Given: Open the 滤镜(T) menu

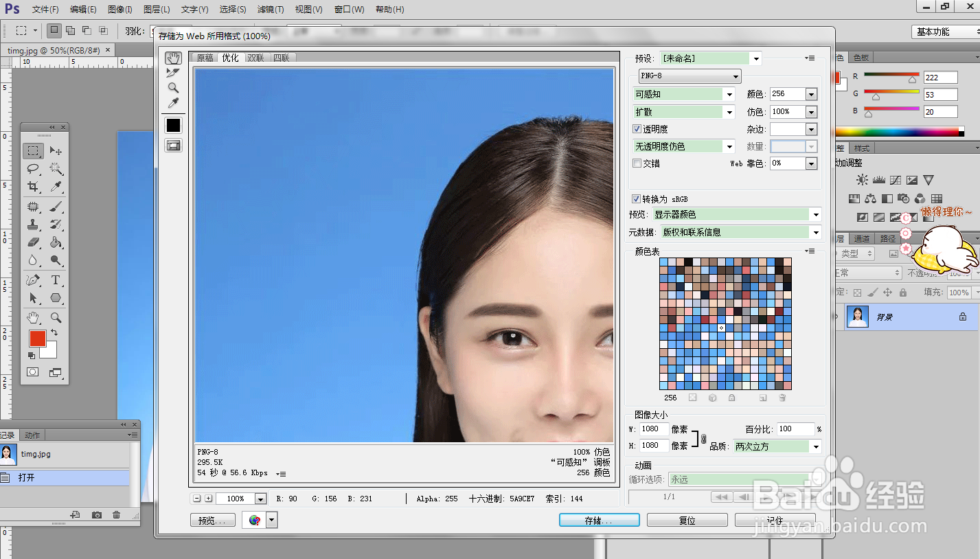Looking at the screenshot, I should [271, 10].
